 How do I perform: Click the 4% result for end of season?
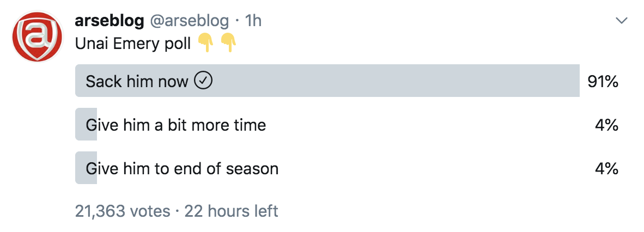(606, 169)
